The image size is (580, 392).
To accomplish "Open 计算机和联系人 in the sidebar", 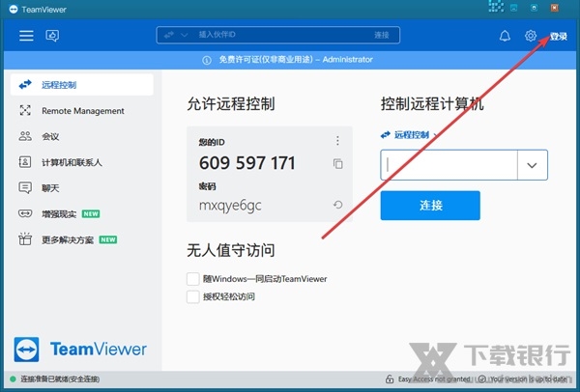I will coord(82,162).
